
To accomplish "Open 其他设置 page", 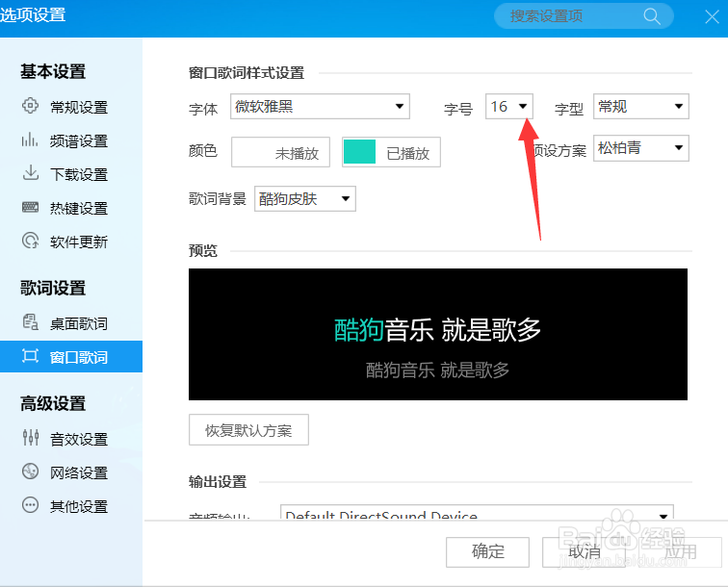I will click(x=71, y=506).
